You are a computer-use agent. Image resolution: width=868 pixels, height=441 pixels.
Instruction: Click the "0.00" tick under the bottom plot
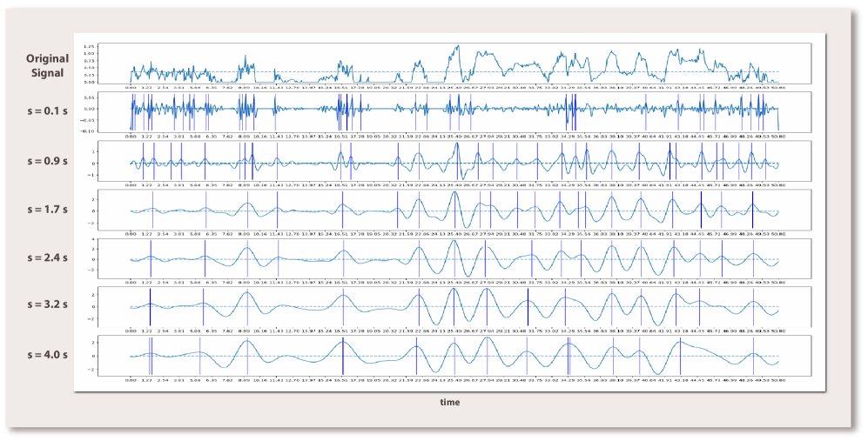coord(131,381)
